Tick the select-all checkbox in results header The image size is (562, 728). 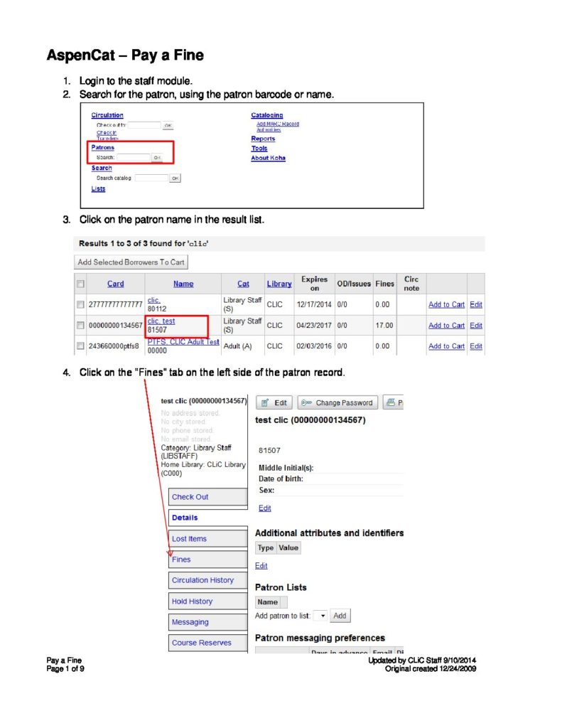pyautogui.click(x=80, y=284)
